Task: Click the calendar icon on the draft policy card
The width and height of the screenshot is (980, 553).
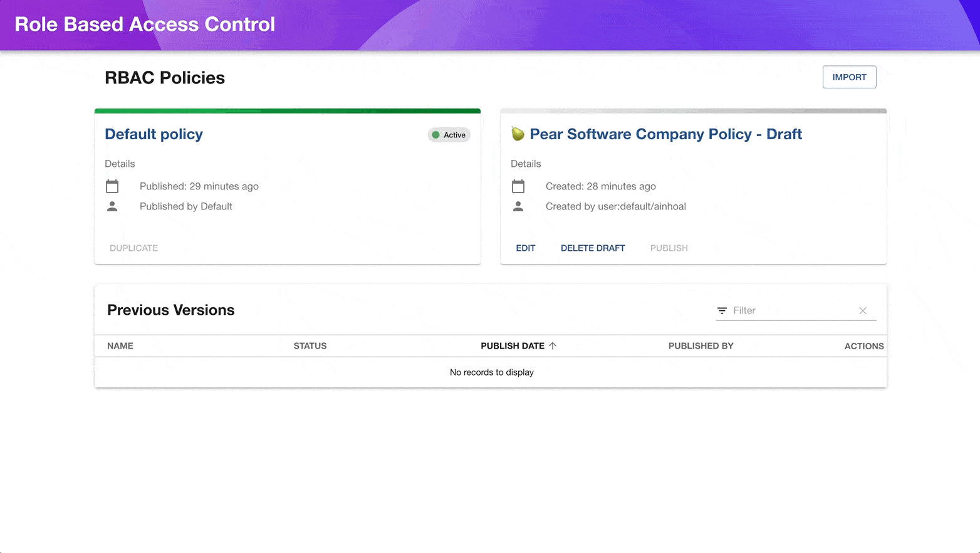Action: click(518, 186)
